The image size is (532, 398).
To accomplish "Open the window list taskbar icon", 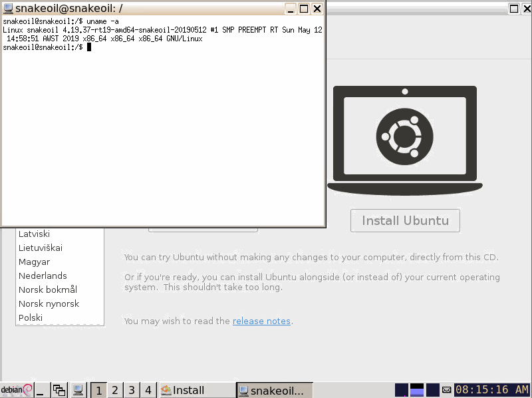I will 59,390.
